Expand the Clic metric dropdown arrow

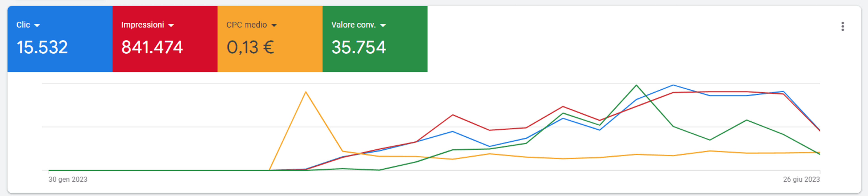pyautogui.click(x=37, y=25)
